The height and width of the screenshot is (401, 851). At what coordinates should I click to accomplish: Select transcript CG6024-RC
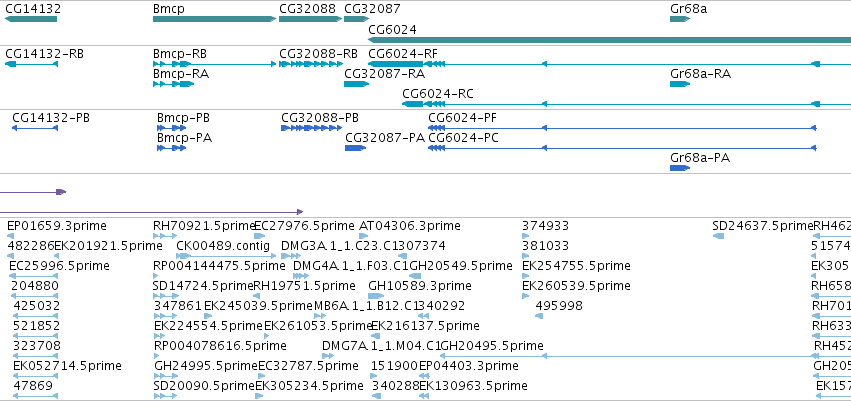tap(626, 104)
